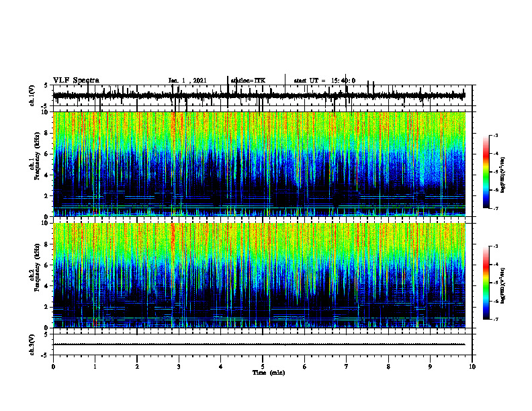Click time axis tick label "8"
Viewport: 532px width, 411px height.
pyautogui.click(x=388, y=367)
